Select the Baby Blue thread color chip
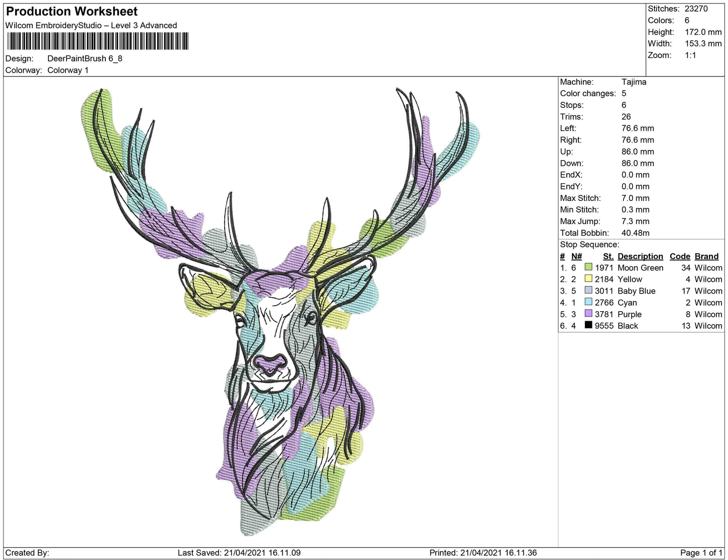Screen dimensions: 728x560 [x=588, y=291]
